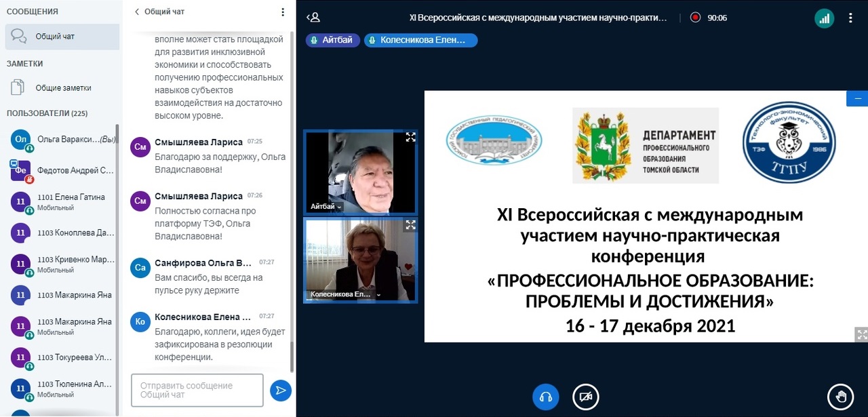Raise hand using the hand button
The width and height of the screenshot is (868, 417).
click(841, 397)
